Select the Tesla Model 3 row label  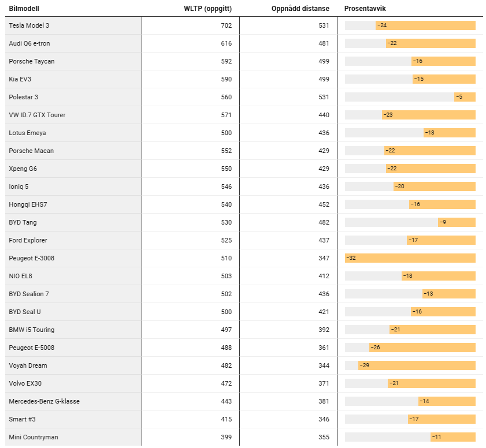coord(29,25)
